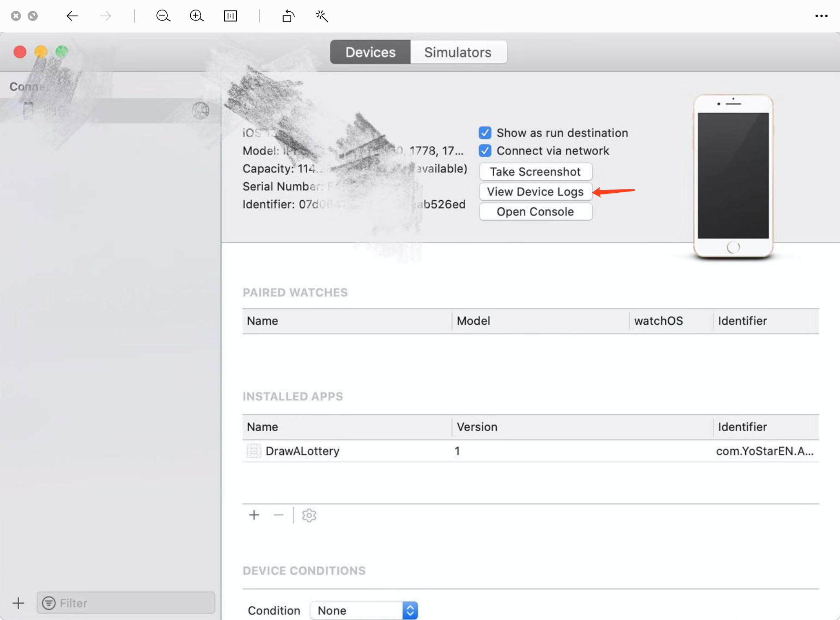The height and width of the screenshot is (620, 840).
Task: Click the magic wand enhance icon
Action: click(x=321, y=16)
